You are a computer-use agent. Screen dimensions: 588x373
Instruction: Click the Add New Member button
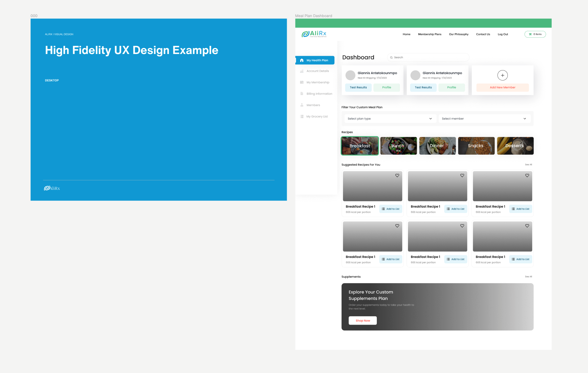point(502,88)
